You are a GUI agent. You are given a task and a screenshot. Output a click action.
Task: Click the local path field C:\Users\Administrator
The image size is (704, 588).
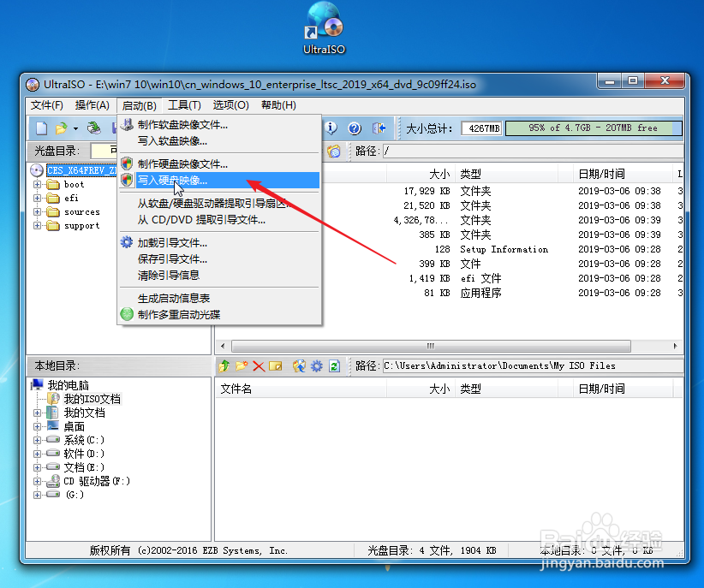pyautogui.click(x=533, y=365)
